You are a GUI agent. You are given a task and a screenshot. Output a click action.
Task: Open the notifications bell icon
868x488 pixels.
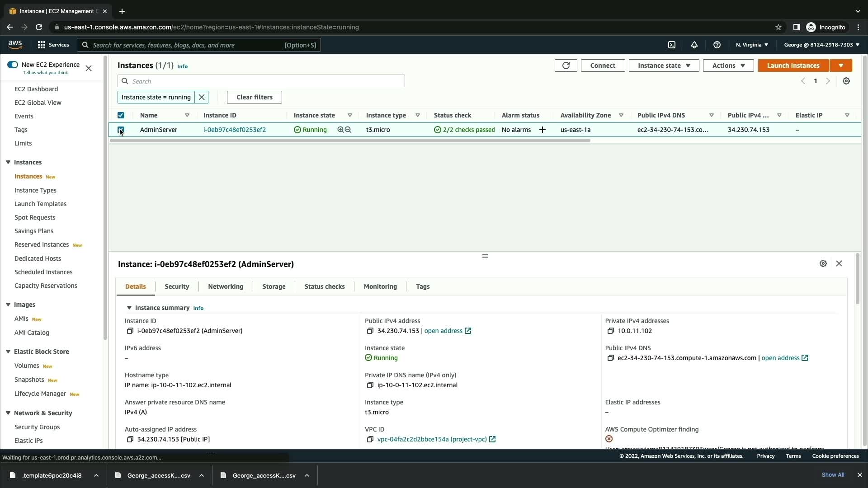coord(694,45)
